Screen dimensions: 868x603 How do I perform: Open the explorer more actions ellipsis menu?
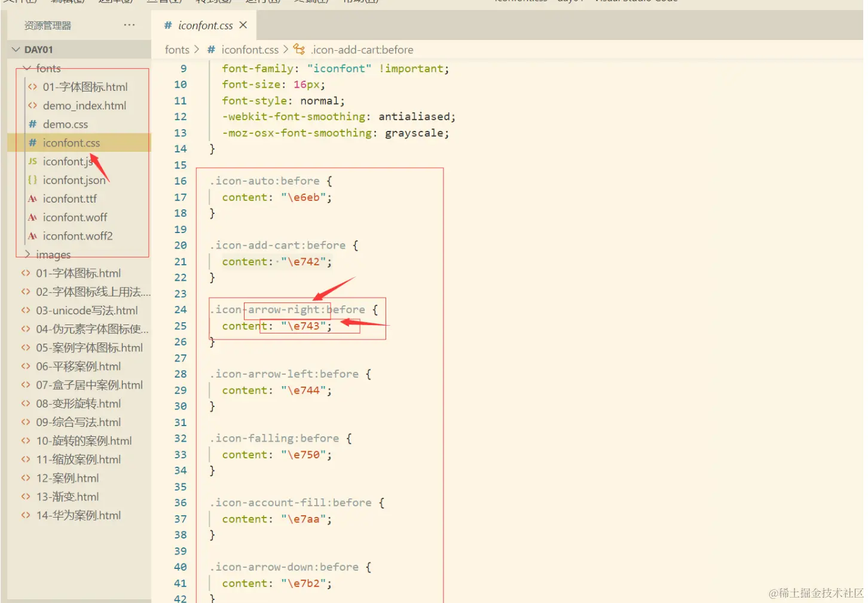[x=129, y=25]
